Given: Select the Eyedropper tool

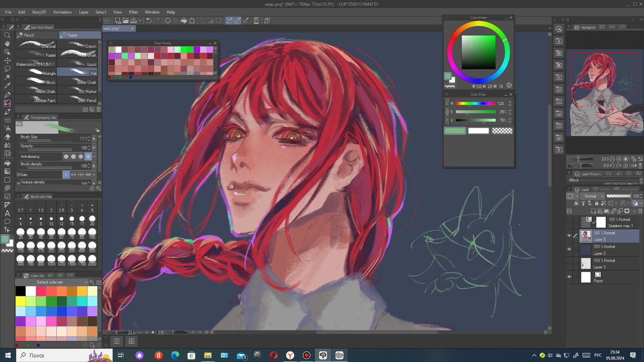Looking at the screenshot, I should pyautogui.click(x=7, y=86).
